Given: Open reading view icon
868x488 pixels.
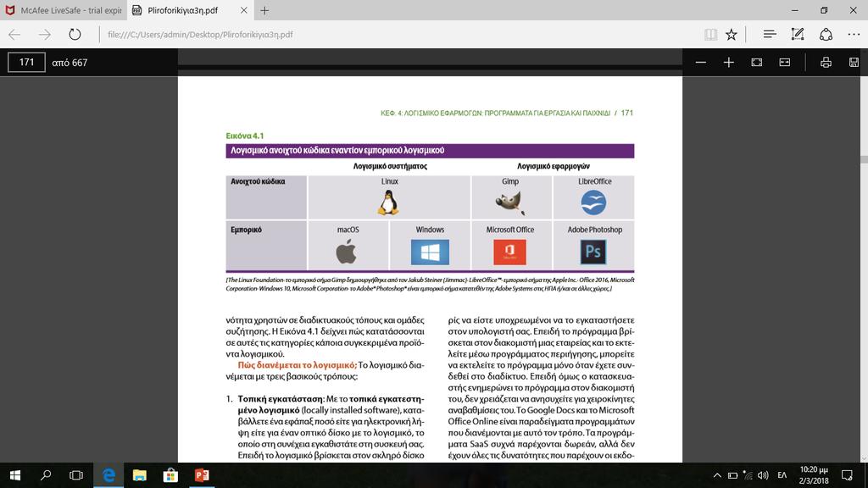Looking at the screenshot, I should click(x=711, y=34).
